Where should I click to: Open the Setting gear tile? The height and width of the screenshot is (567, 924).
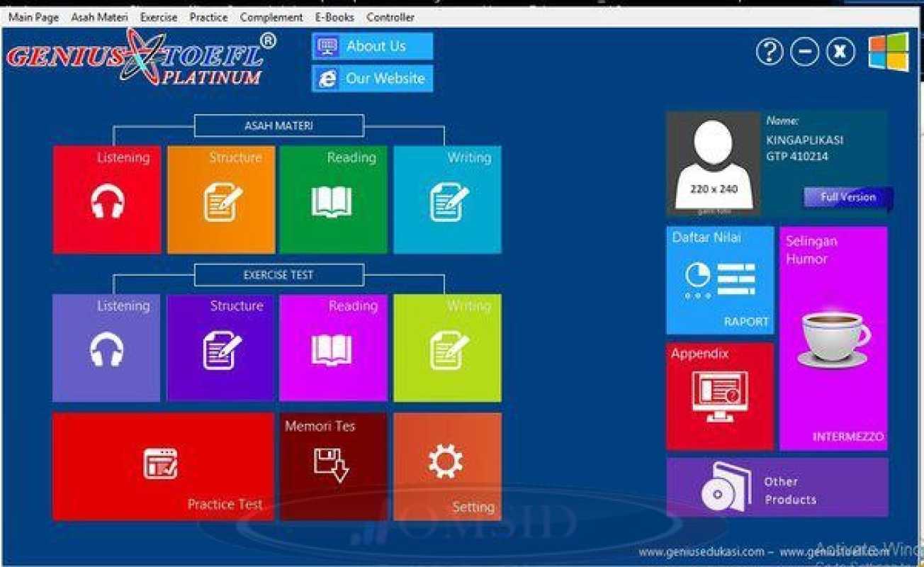click(447, 466)
